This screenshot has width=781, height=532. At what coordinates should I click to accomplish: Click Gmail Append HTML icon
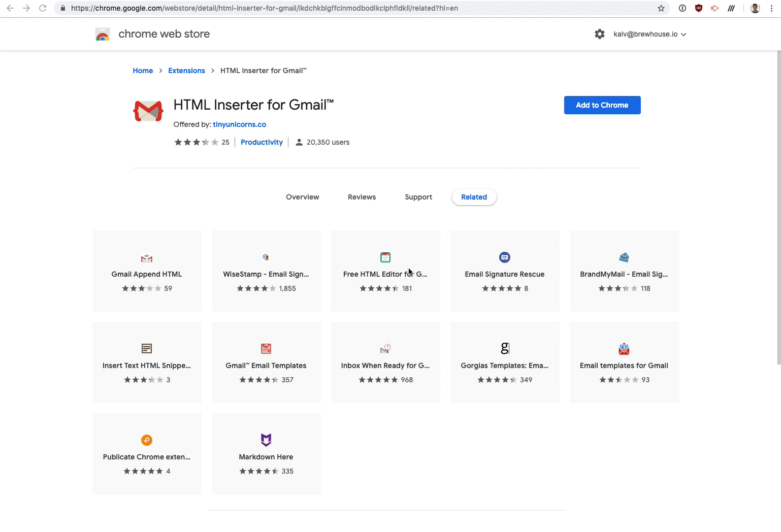click(147, 258)
